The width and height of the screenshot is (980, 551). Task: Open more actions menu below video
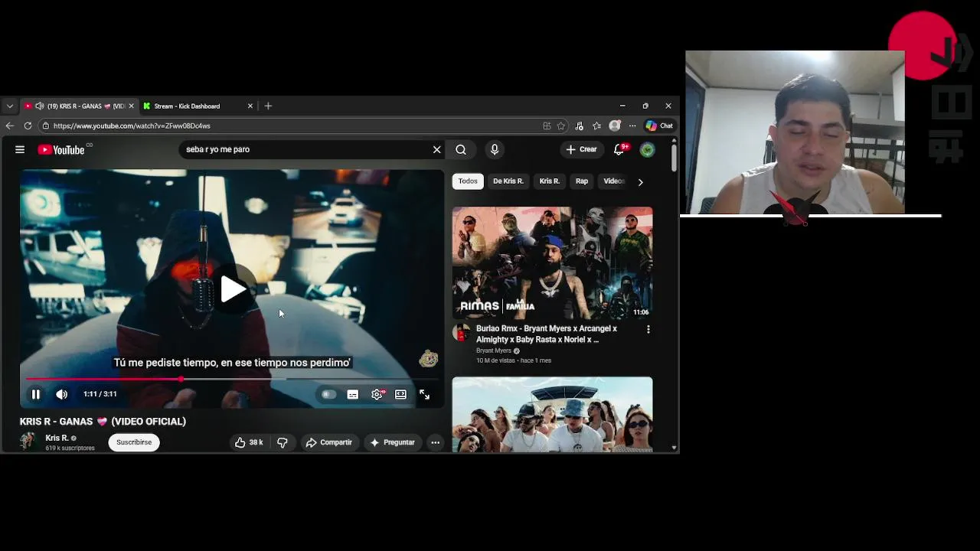pyautogui.click(x=435, y=442)
